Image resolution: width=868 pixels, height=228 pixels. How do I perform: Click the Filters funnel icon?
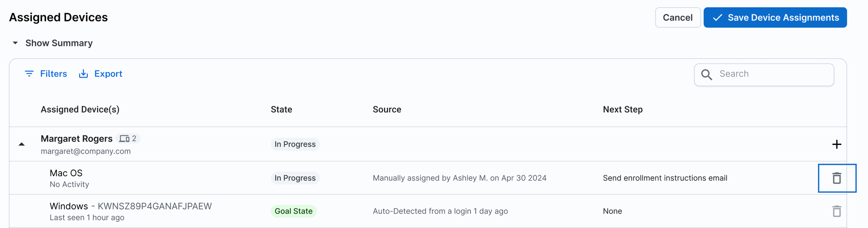pos(29,74)
